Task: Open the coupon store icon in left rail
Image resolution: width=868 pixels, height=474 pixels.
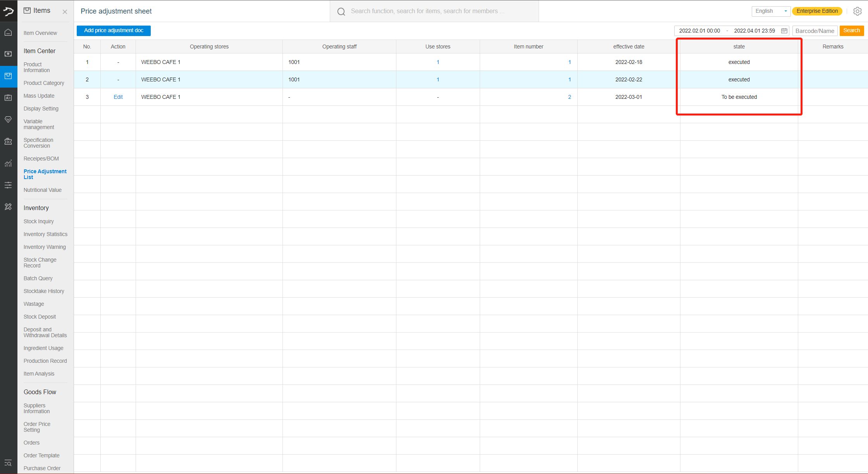Action: click(x=8, y=141)
